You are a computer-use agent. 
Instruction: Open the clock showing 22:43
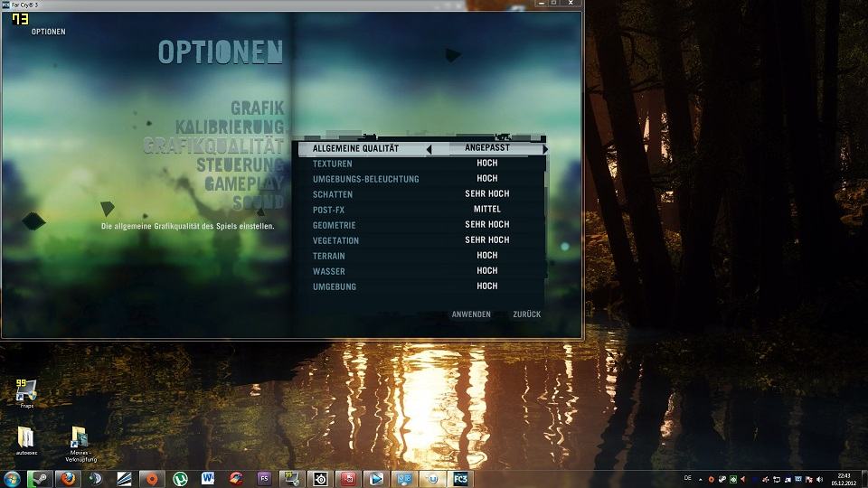coord(844,479)
